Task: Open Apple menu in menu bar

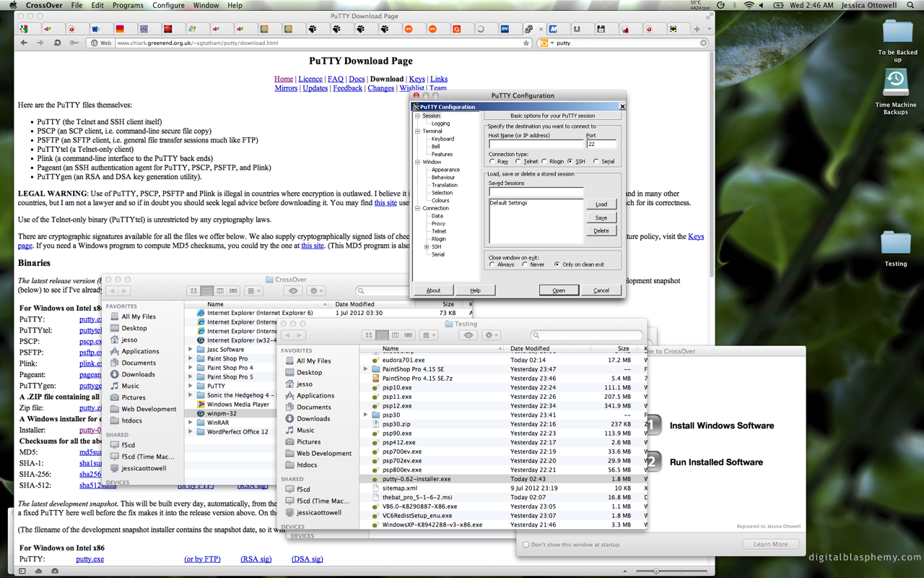Action: [x=12, y=5]
